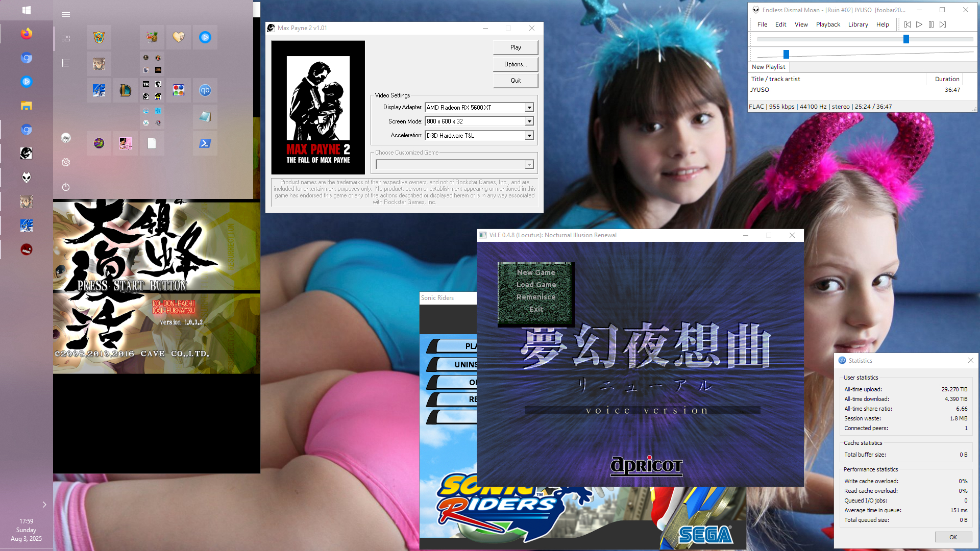980x551 pixels.
Task: Click the foobar2000 seek bar slider handle
Action: (x=906, y=39)
